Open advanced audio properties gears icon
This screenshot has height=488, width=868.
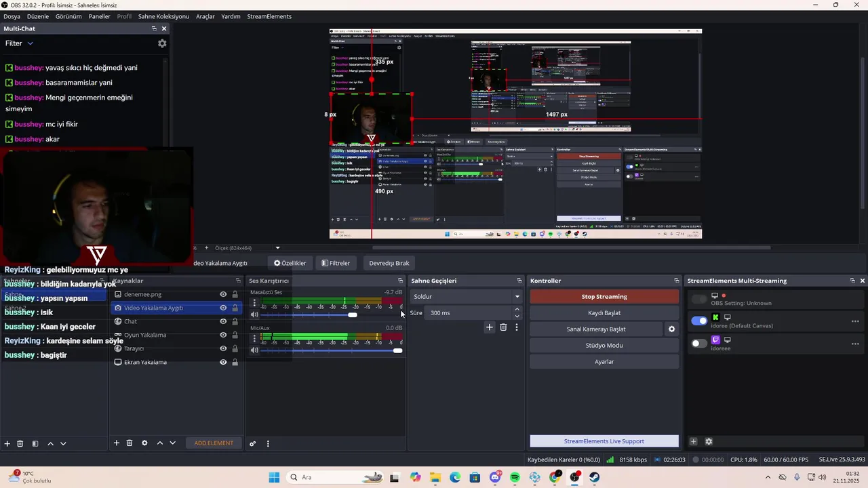coord(253,443)
